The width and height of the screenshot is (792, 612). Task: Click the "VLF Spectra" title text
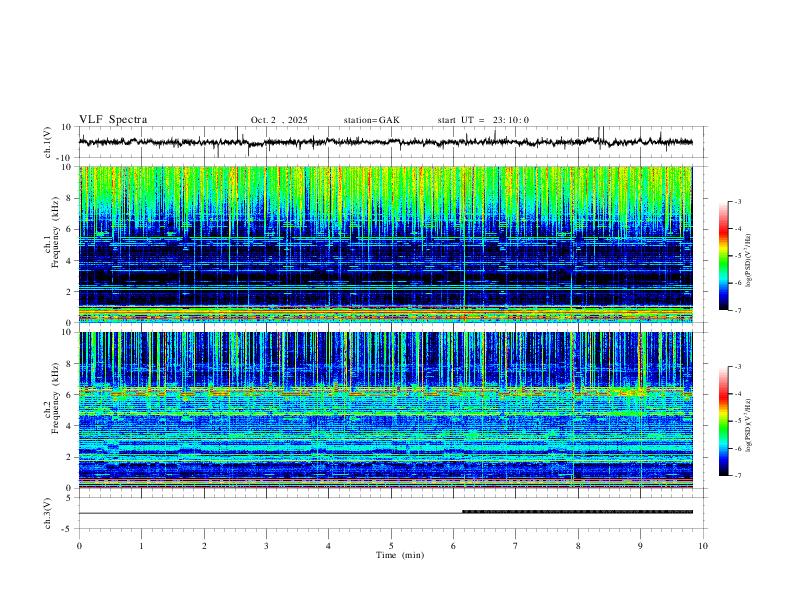pos(113,120)
